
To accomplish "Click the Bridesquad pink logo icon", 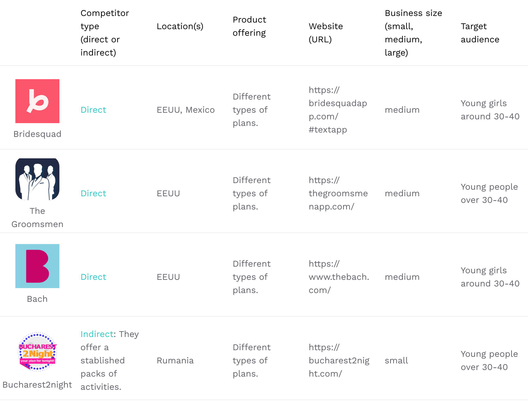I will (37, 101).
